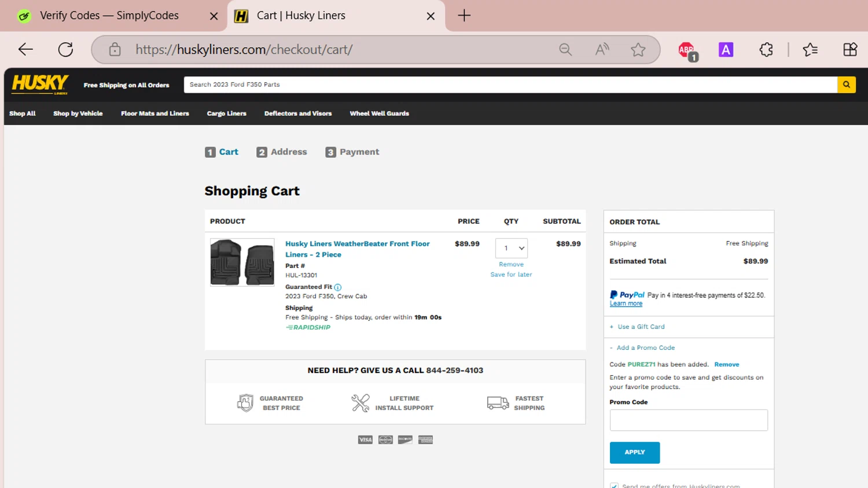Switch to Verify Codes SimplyCodes tab

109,16
